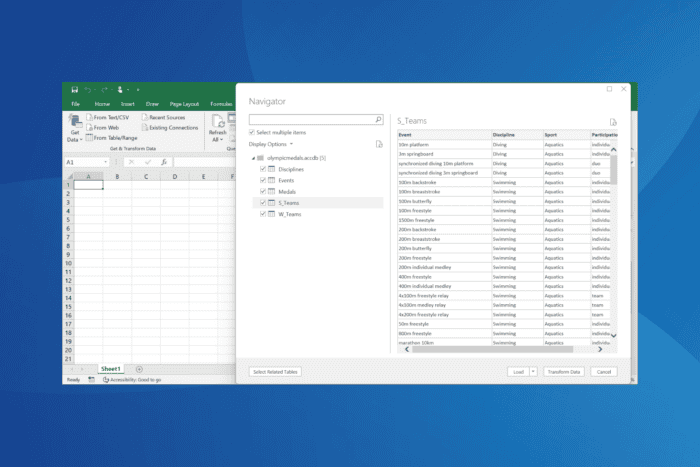Click the Save icon in Excel title bar
Image resolution: width=700 pixels, height=467 pixels.
pos(75,90)
